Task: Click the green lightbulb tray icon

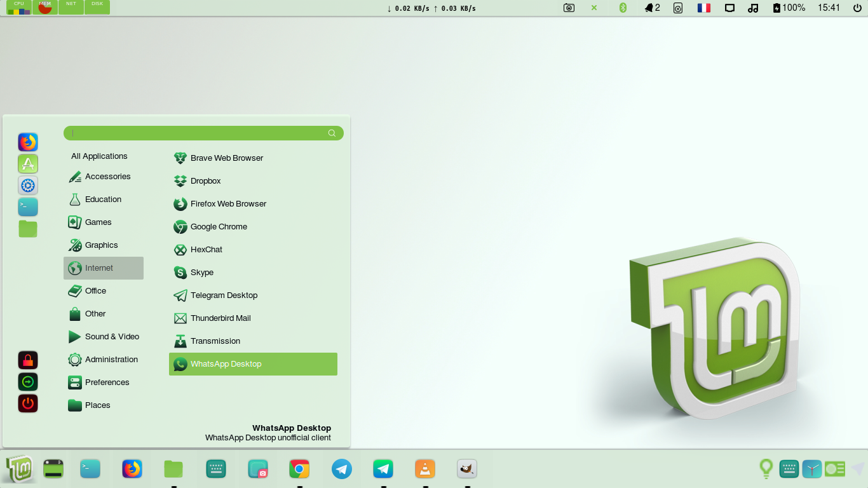Action: click(x=766, y=469)
